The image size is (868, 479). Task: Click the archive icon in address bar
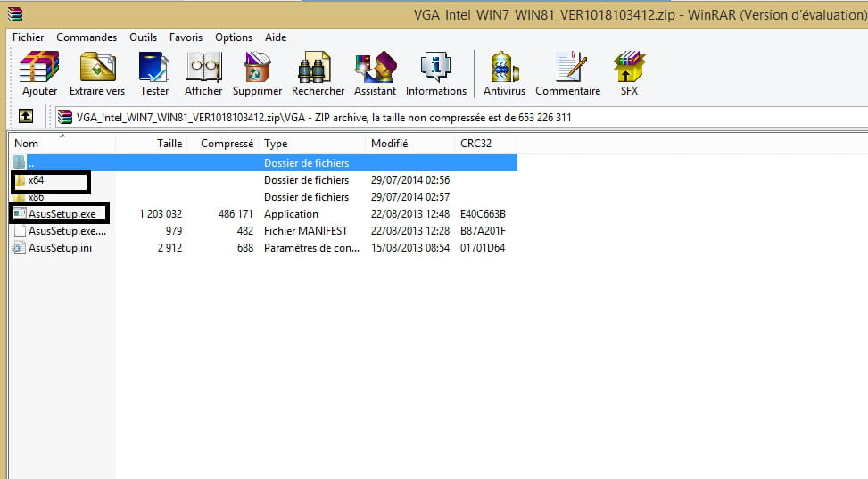[x=65, y=117]
